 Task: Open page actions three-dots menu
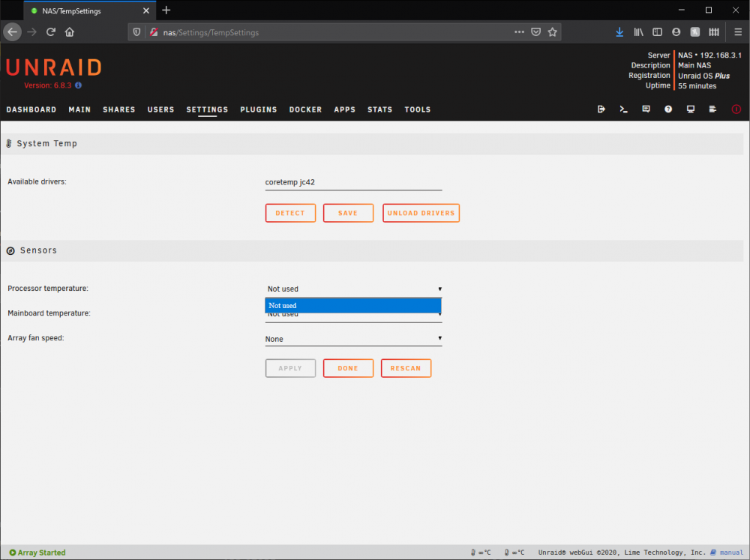tap(519, 32)
